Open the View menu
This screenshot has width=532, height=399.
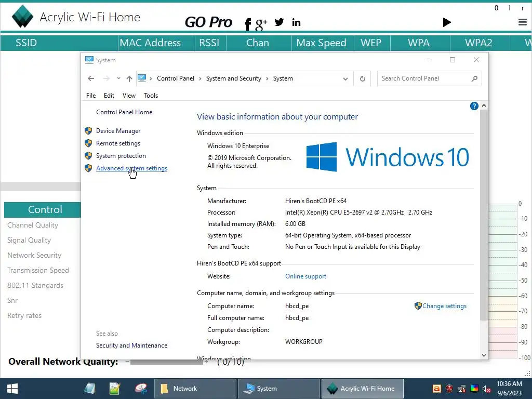(129, 96)
